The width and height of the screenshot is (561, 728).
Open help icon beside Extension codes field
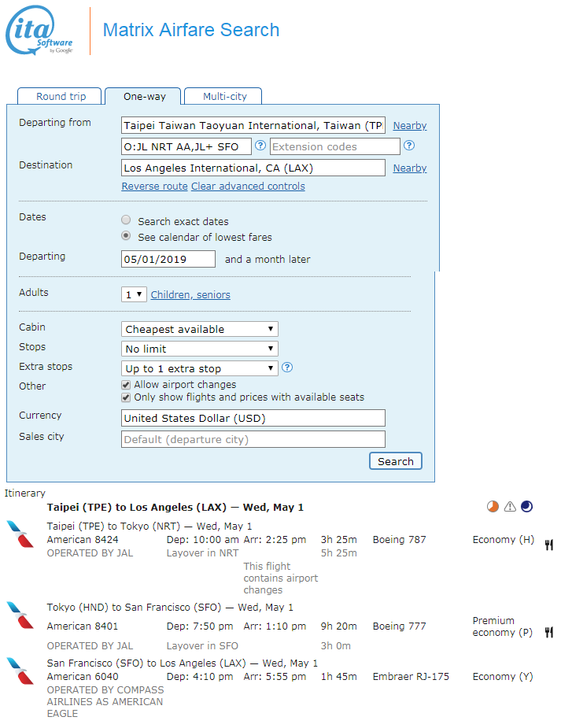click(409, 146)
